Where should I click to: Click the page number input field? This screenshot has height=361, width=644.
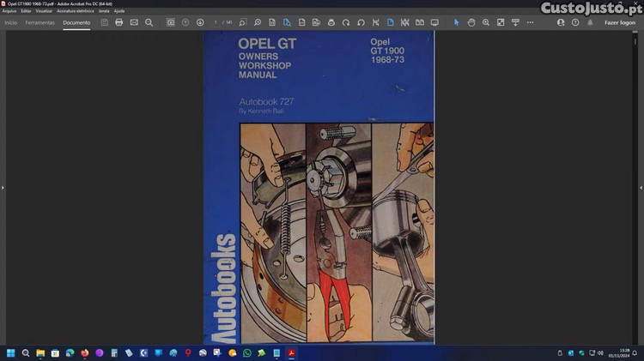tap(217, 22)
